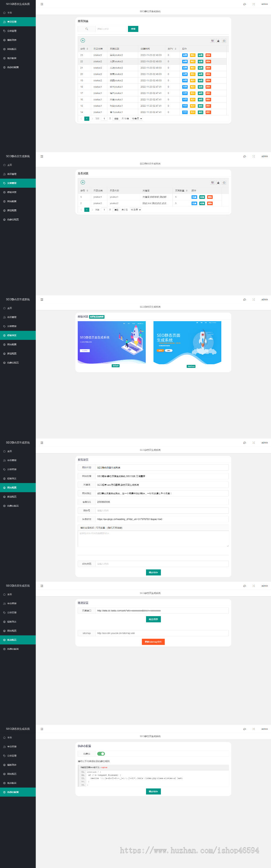271x868 pixels.
Task: Sort 单页列表 table by 序号 column arrows
Action: tap(88, 49)
